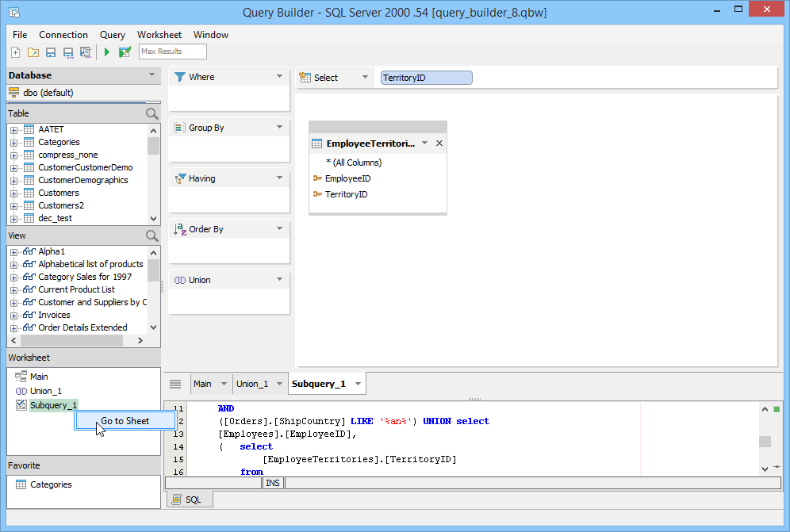Image resolution: width=790 pixels, height=532 pixels.
Task: Choose Go to Sheet from the context menu
Action: (125, 421)
